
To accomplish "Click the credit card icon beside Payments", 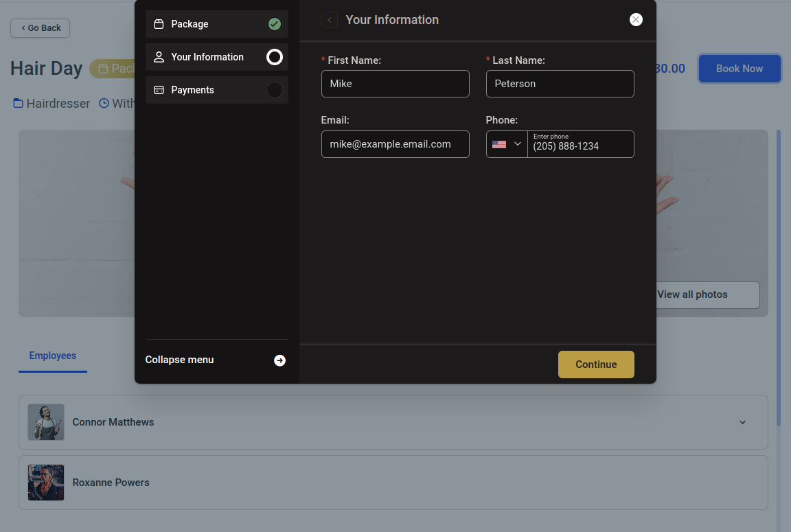I will (159, 90).
